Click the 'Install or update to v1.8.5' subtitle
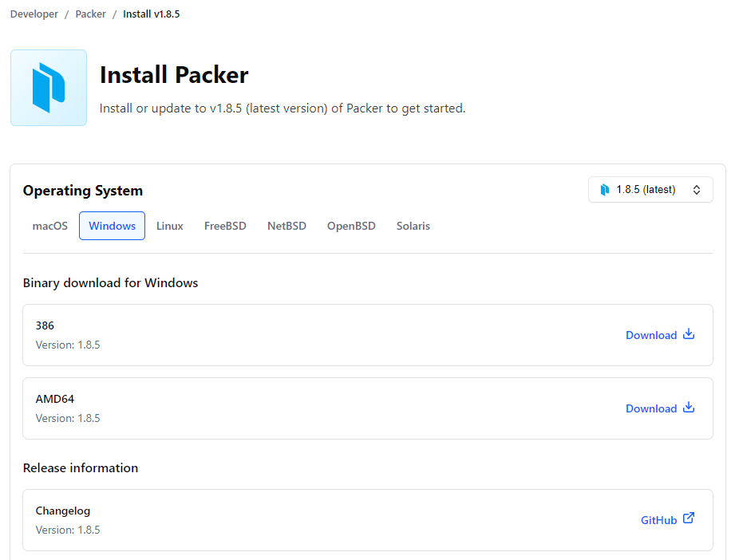Viewport: 735px width, 560px height. [x=283, y=108]
